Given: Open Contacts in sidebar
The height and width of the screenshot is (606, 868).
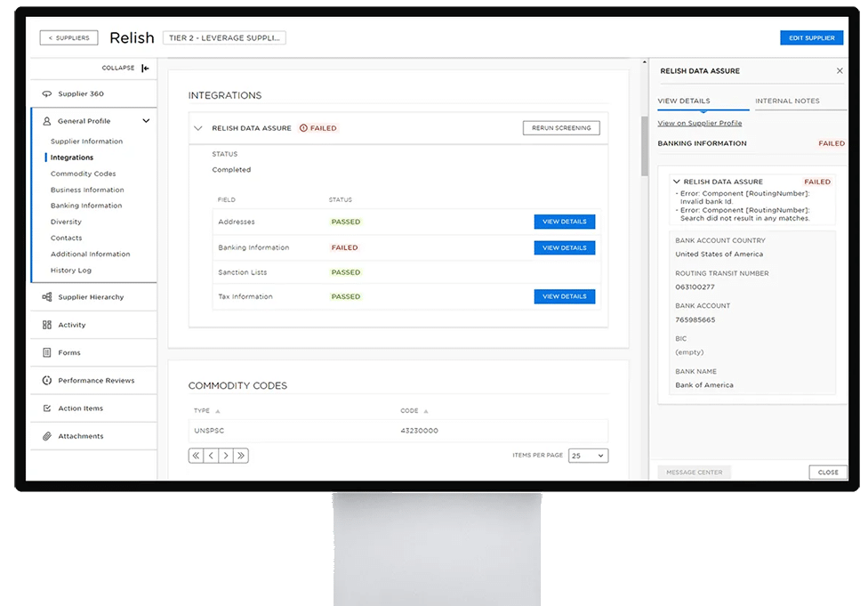Looking at the screenshot, I should 67,238.
